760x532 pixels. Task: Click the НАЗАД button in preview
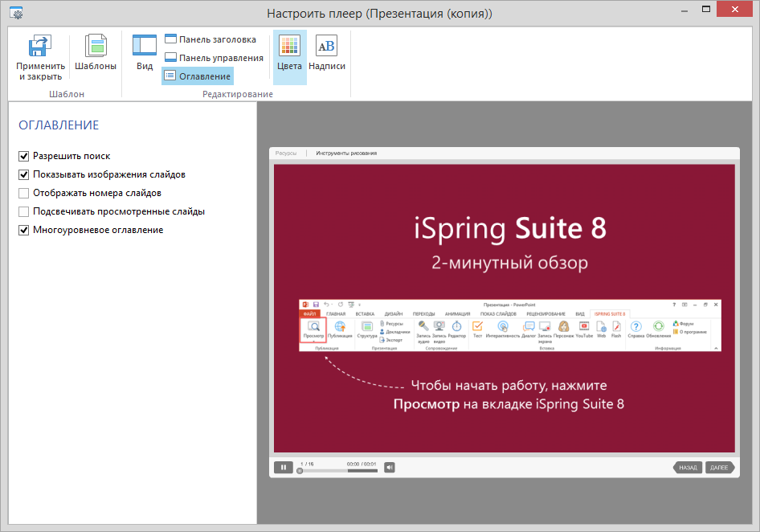coord(688,468)
